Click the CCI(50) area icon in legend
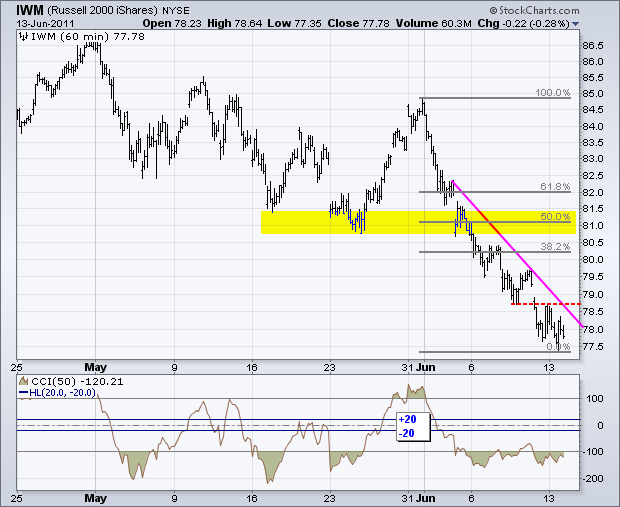The width and height of the screenshot is (620, 507). (24, 381)
